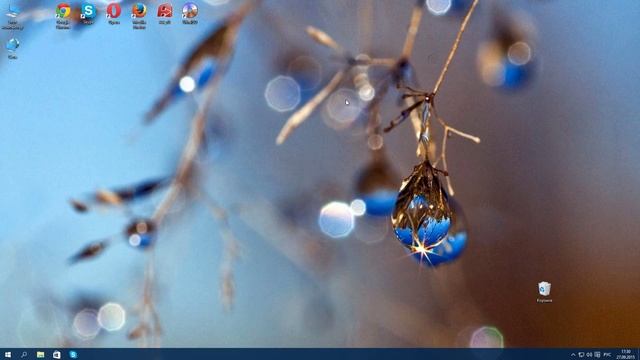This screenshot has height=360, width=640.
Task: Switch the input language indicator
Action: point(607,355)
